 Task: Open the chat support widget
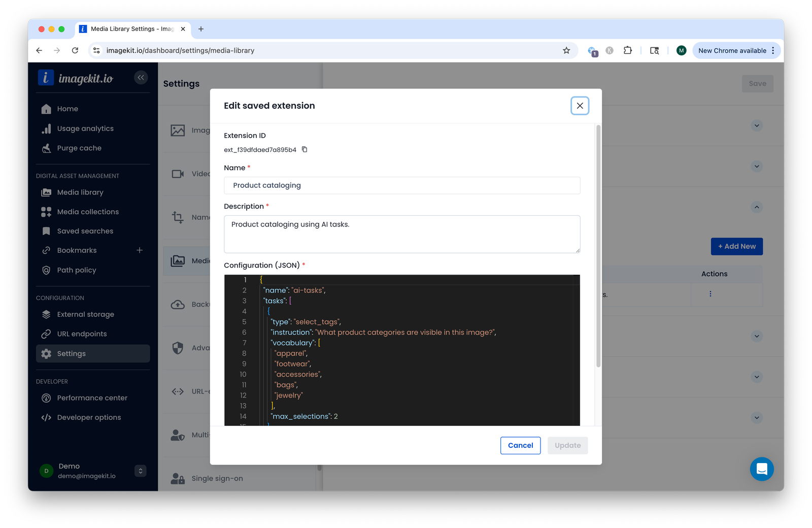pos(761,469)
